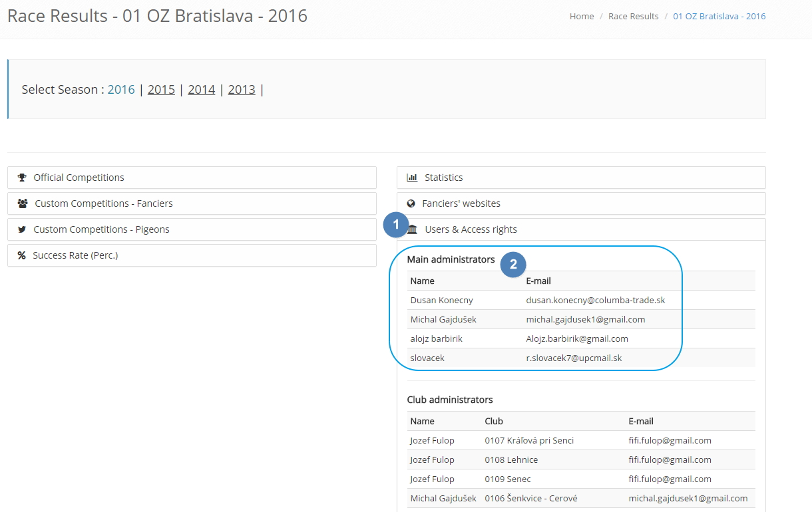Click the trophy icon beside Official Competitions
Viewport: 812px width, 512px height.
coord(22,178)
